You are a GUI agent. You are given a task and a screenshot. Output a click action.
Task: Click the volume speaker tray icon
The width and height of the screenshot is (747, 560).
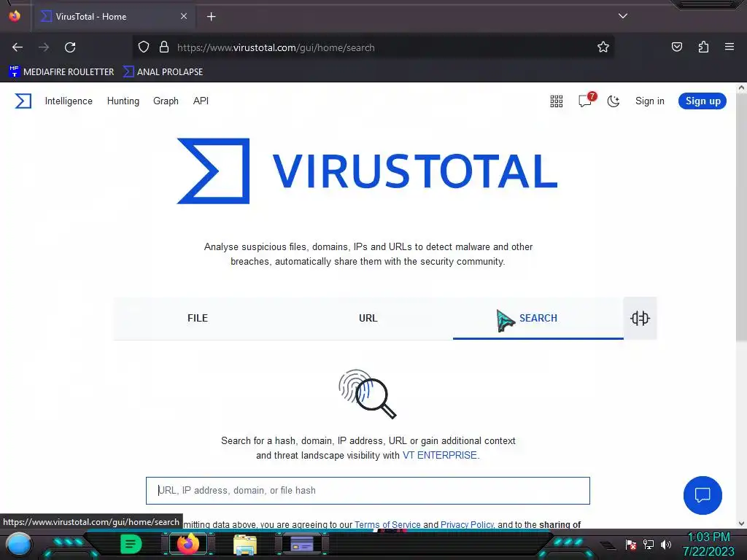[x=665, y=544]
